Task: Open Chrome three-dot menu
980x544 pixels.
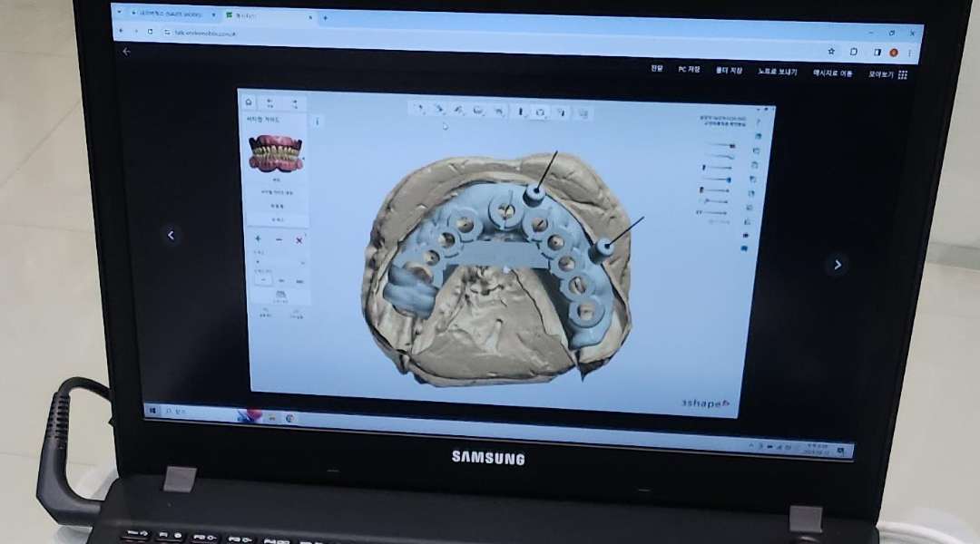Action: tap(909, 53)
